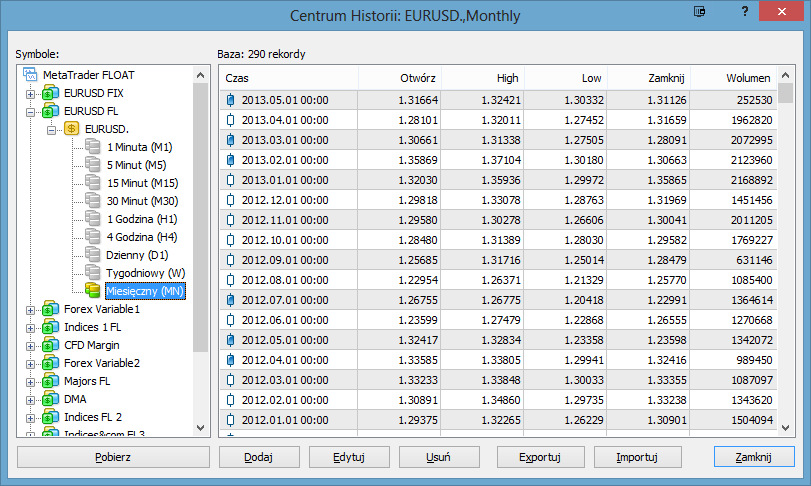The height and width of the screenshot is (486, 811).
Task: Expand the CFD Margin group
Action: coord(31,346)
